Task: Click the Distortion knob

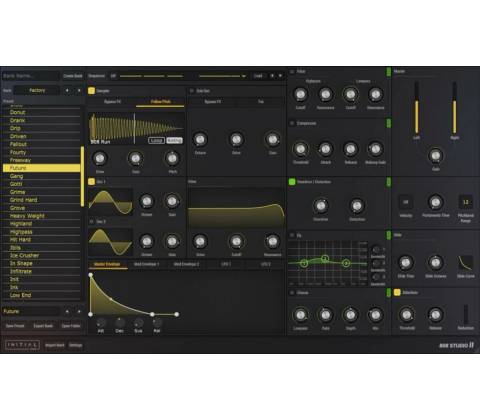Action: 357,206
